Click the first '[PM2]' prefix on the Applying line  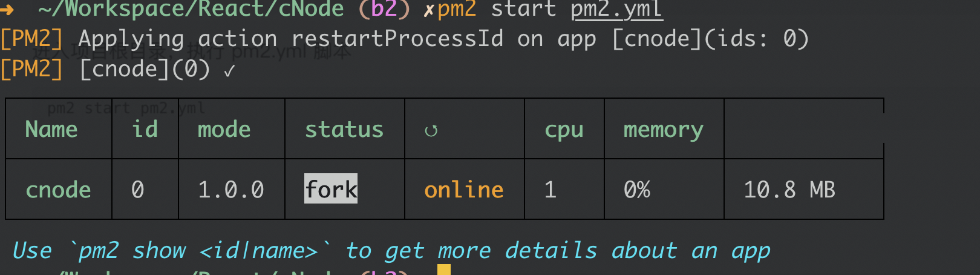tap(31, 39)
